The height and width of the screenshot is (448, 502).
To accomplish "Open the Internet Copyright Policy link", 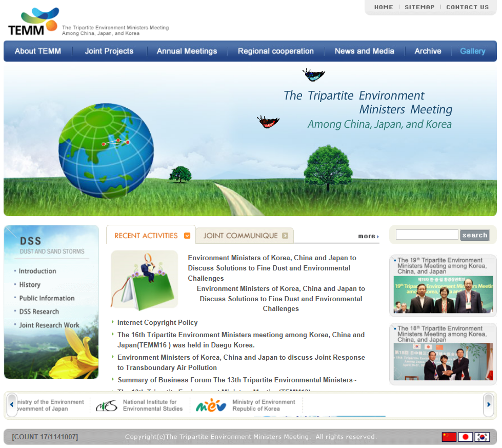I will [x=157, y=323].
